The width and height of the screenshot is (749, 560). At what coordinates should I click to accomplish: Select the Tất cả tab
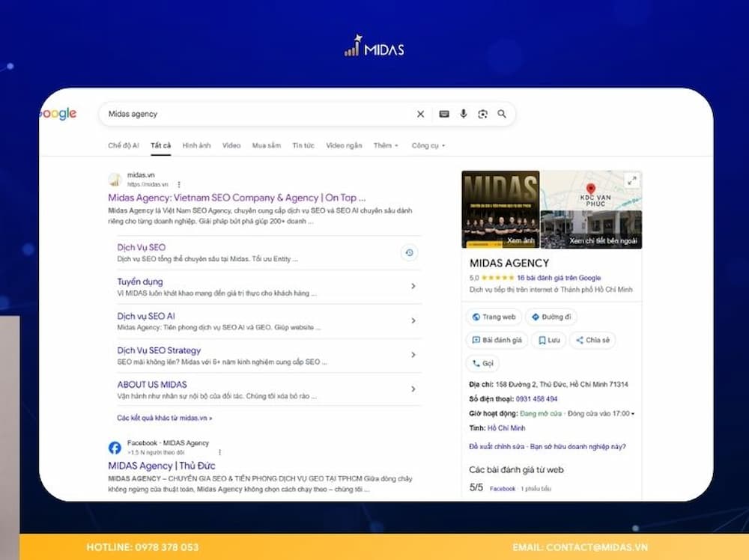coord(160,145)
